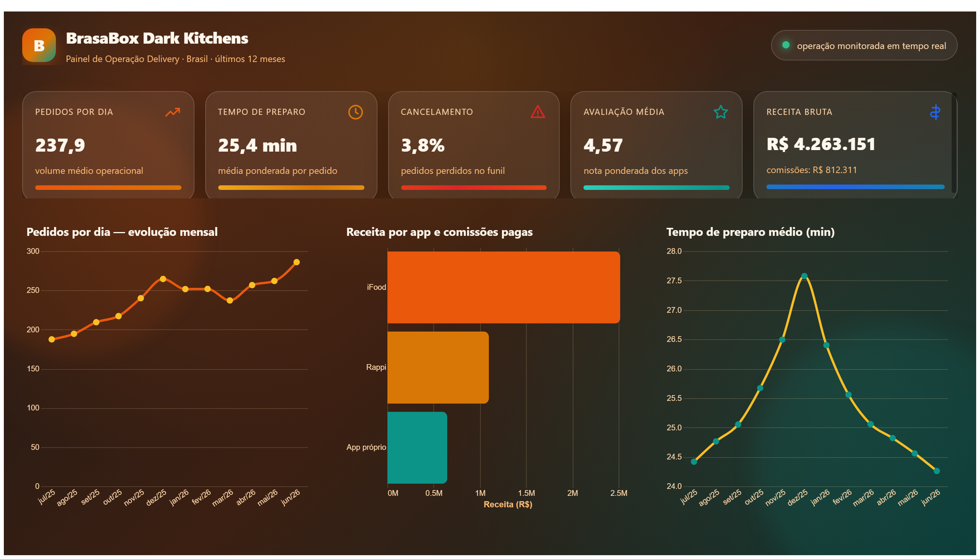Click the 'Pedidos por dia — evolução mensal' title
This screenshot has height=559, width=980.
coord(122,232)
